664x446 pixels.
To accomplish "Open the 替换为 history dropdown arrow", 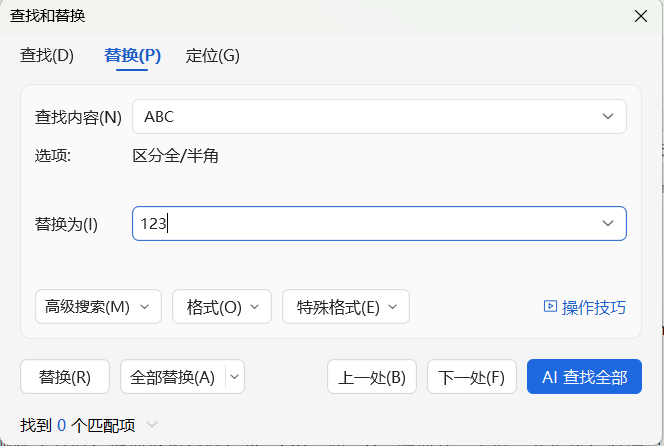I will click(x=608, y=223).
